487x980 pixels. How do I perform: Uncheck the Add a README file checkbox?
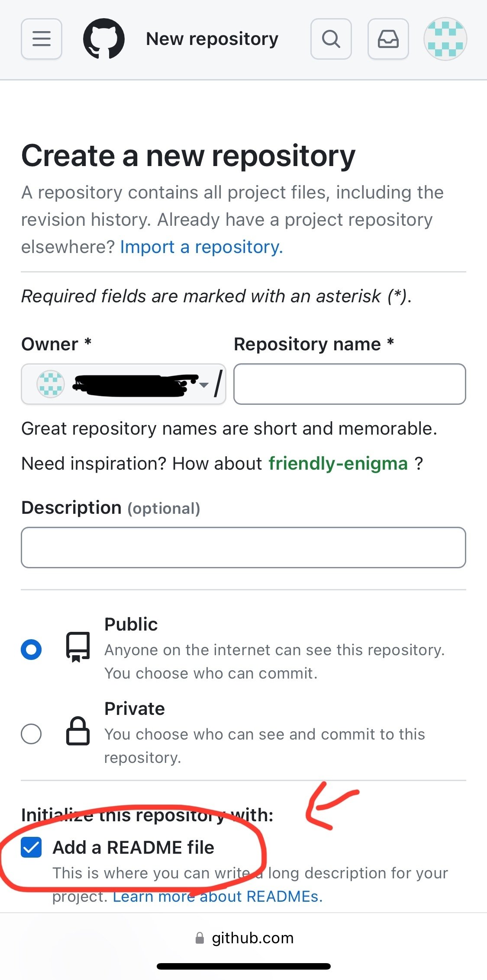click(31, 847)
